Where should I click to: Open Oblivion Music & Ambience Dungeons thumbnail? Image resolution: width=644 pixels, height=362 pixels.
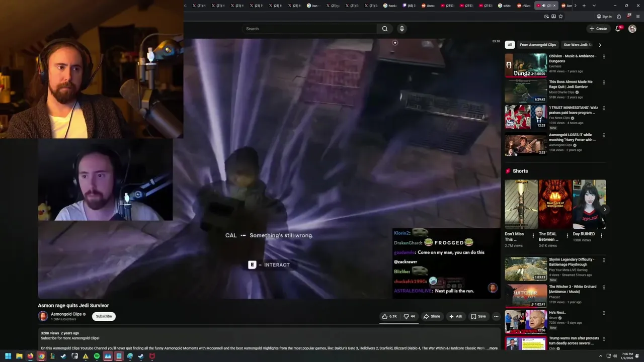pyautogui.click(x=526, y=65)
